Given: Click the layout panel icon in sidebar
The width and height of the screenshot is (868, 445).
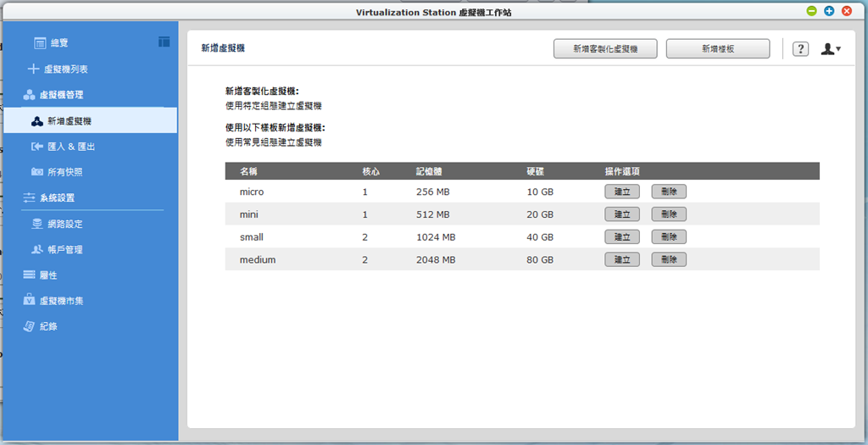Looking at the screenshot, I should point(164,42).
